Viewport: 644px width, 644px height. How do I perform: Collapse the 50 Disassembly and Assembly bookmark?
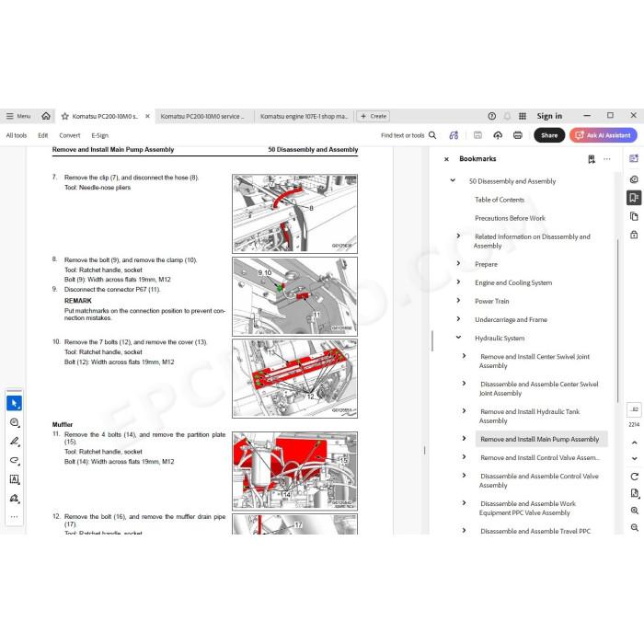pos(453,180)
